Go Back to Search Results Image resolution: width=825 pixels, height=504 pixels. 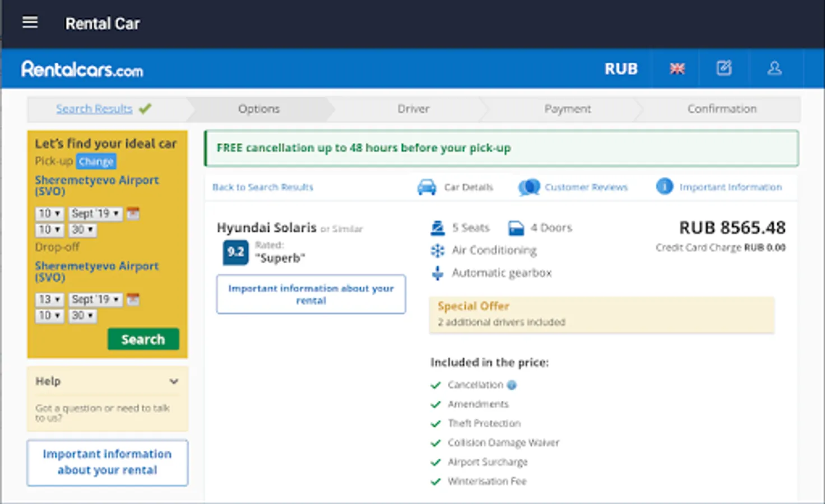click(263, 187)
